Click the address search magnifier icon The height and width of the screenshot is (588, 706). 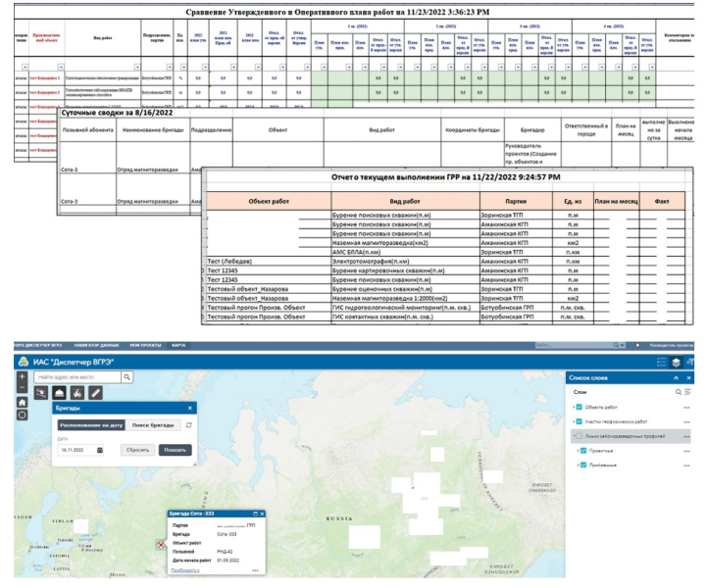tap(127, 377)
